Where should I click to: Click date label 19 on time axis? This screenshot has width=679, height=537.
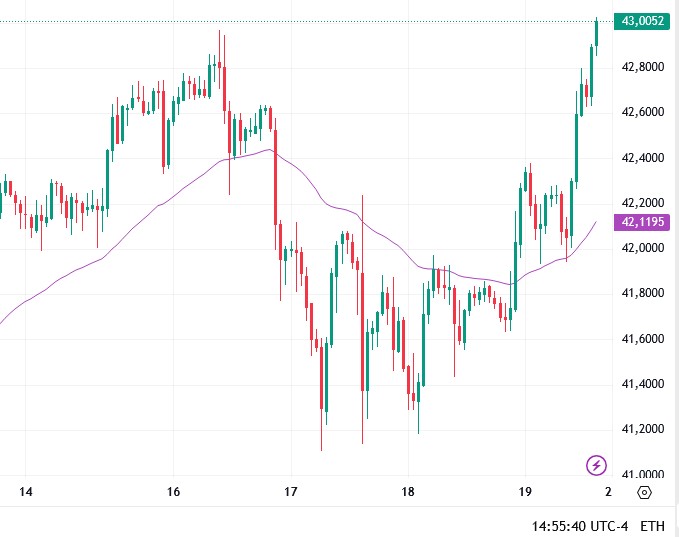coord(525,492)
